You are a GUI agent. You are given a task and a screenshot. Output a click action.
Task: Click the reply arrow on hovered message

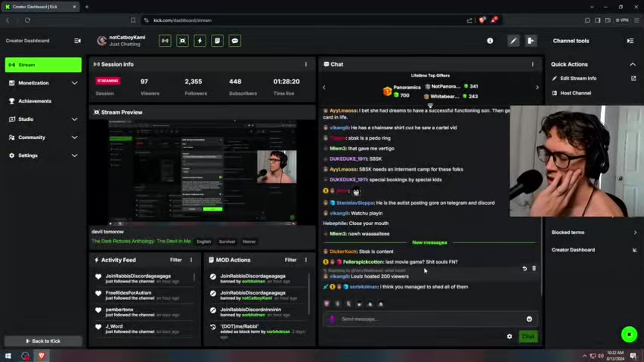(x=524, y=268)
